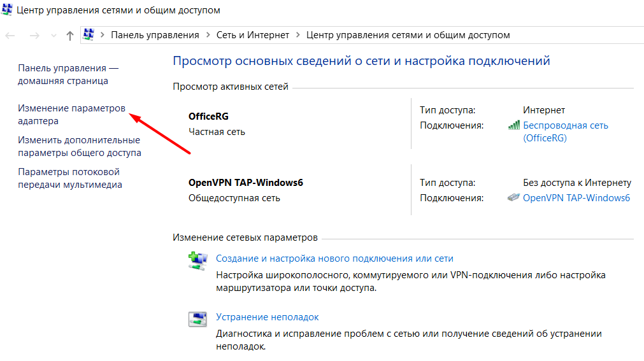This screenshot has width=644, height=361.
Task: Open Панель управления — домашняя страница
Action: (68, 74)
